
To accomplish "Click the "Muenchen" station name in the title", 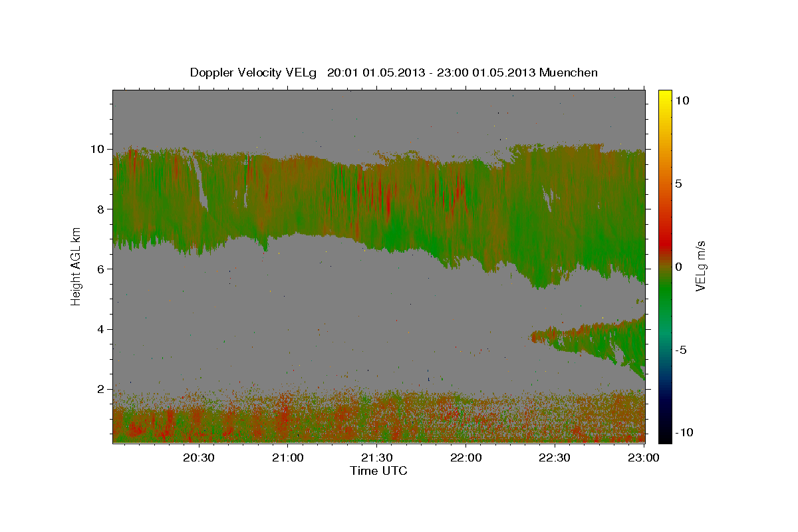I will click(x=569, y=72).
